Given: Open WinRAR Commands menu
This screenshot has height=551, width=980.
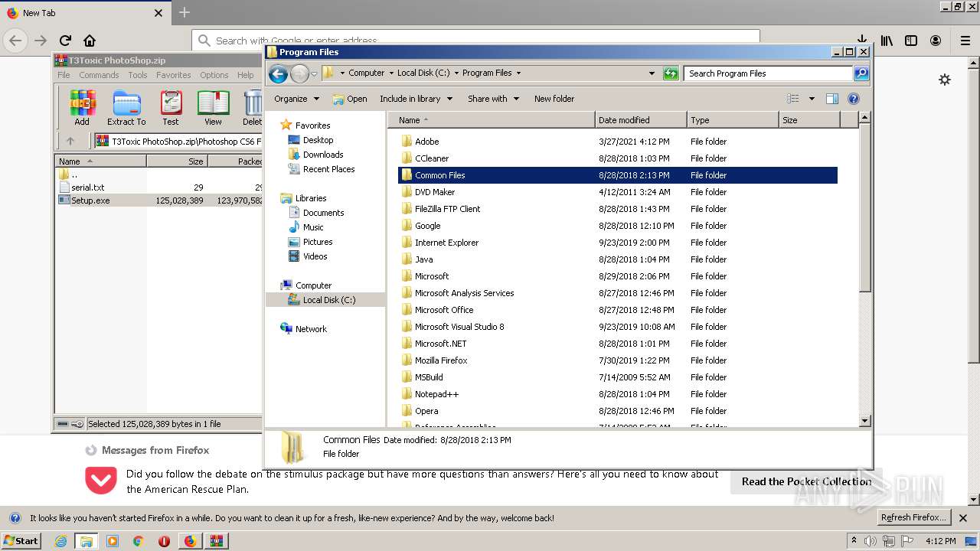Looking at the screenshot, I should (x=99, y=75).
